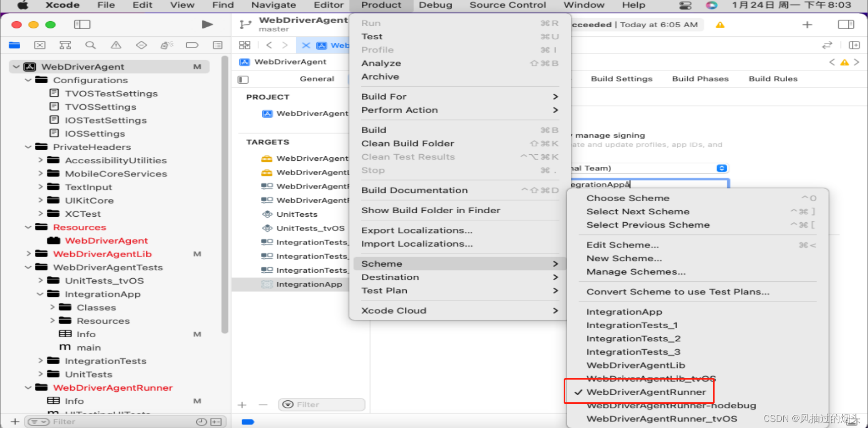This screenshot has width=868, height=428.
Task: Select the UnitTests target
Action: point(297,214)
